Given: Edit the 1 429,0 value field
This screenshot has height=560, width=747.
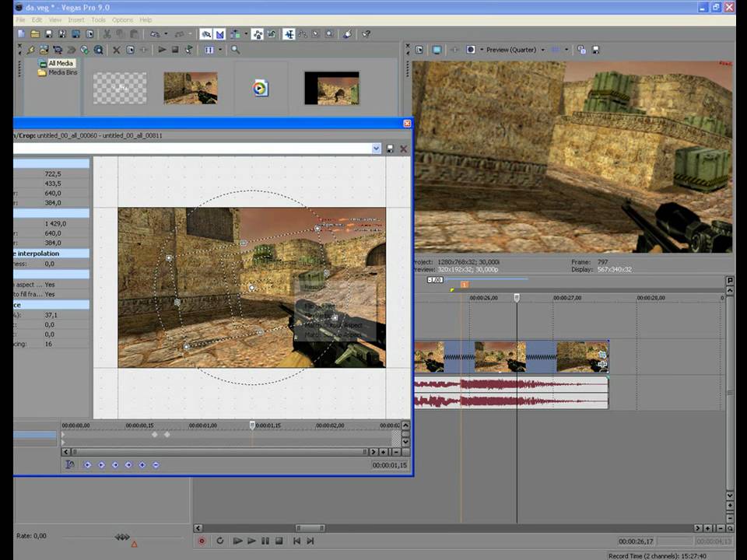Looking at the screenshot, I should (x=66, y=223).
